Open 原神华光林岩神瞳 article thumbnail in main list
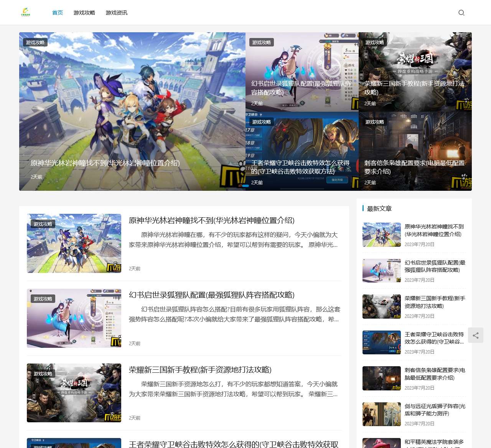This screenshot has height=448, width=491. point(74,243)
